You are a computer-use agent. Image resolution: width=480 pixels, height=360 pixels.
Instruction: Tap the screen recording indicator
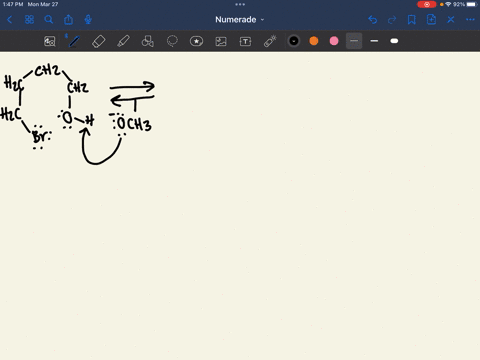427,4
